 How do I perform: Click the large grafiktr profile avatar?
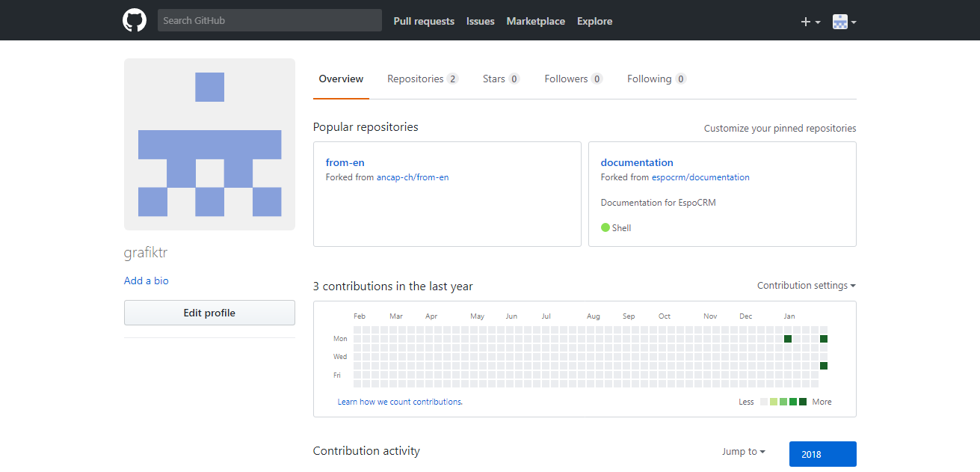pyautogui.click(x=209, y=144)
